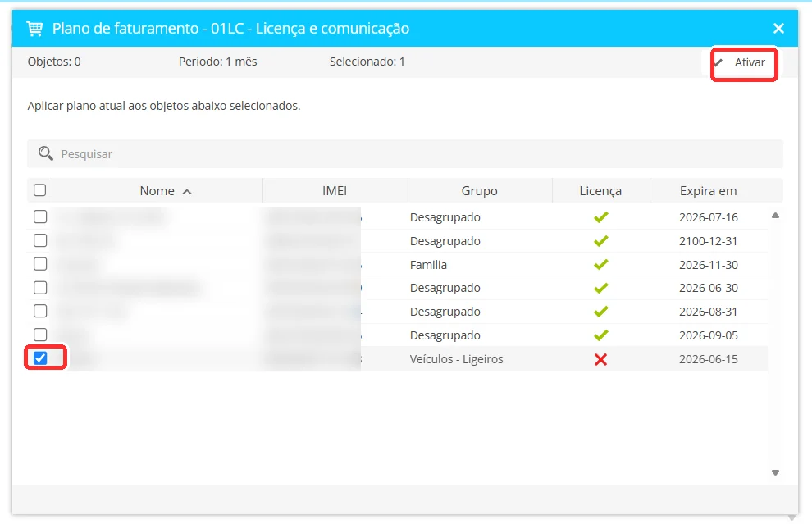Sort by the Grupo column header

tap(480, 190)
